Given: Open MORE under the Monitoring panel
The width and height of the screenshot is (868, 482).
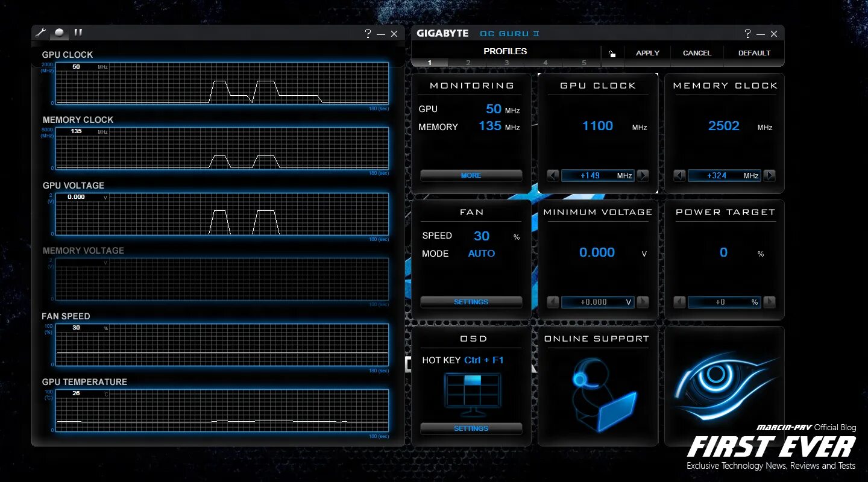Looking at the screenshot, I should point(471,175).
